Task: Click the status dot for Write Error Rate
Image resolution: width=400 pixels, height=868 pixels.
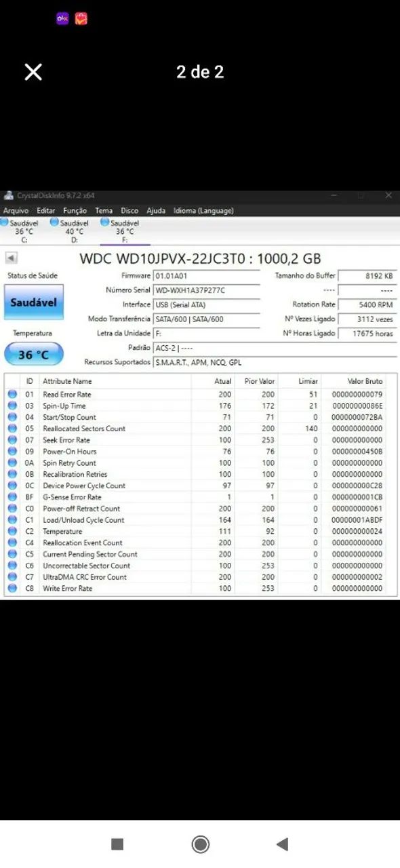Action: (x=12, y=589)
